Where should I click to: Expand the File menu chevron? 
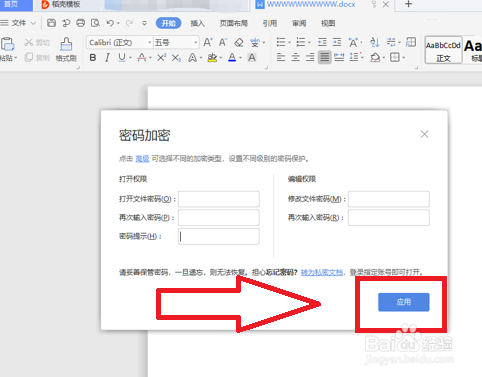pos(33,23)
